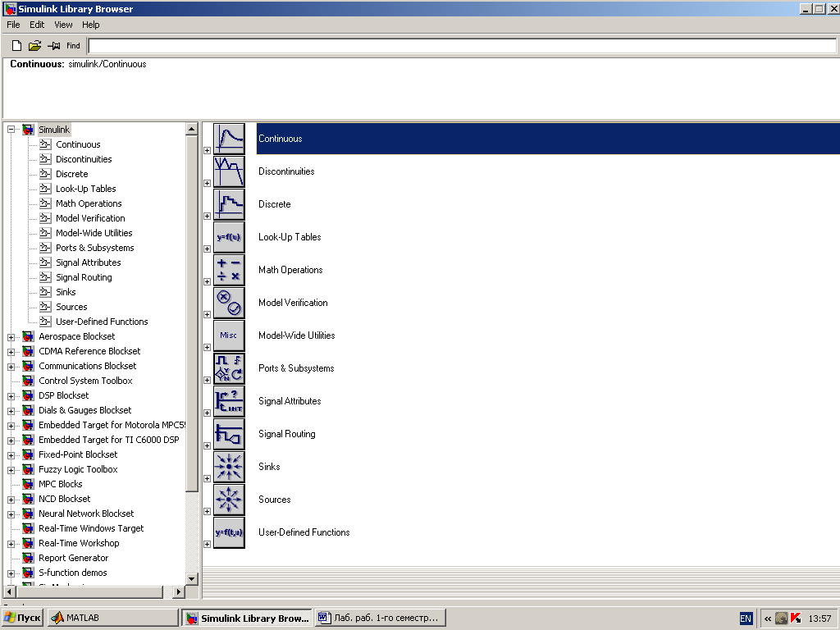
Task: Select the Math Operations library icon
Action: [230, 269]
